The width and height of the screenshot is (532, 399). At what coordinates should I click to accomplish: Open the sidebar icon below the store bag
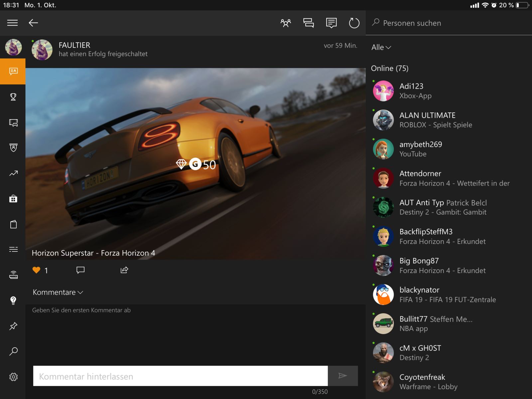(13, 224)
